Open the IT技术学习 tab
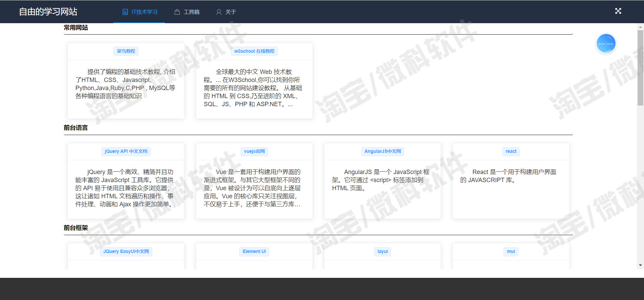Screen dimensions: 644x300 coord(139,12)
